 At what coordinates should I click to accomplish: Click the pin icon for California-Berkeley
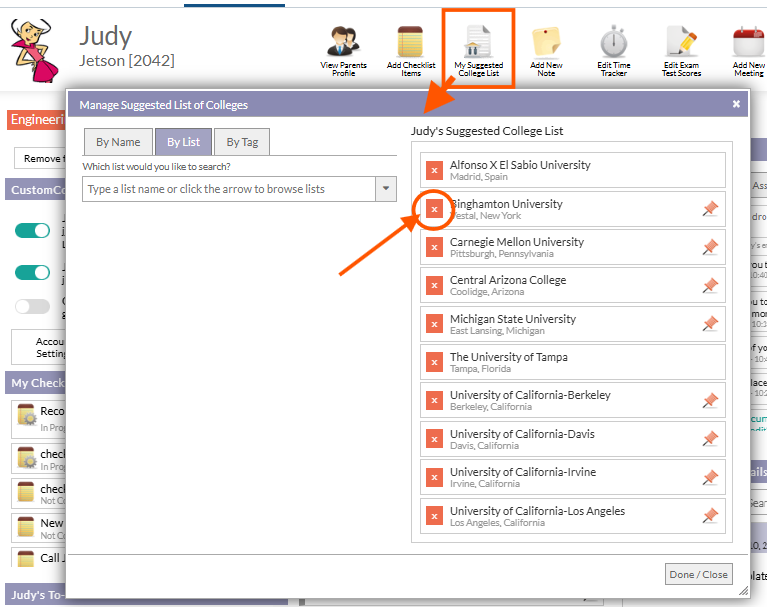click(x=710, y=401)
